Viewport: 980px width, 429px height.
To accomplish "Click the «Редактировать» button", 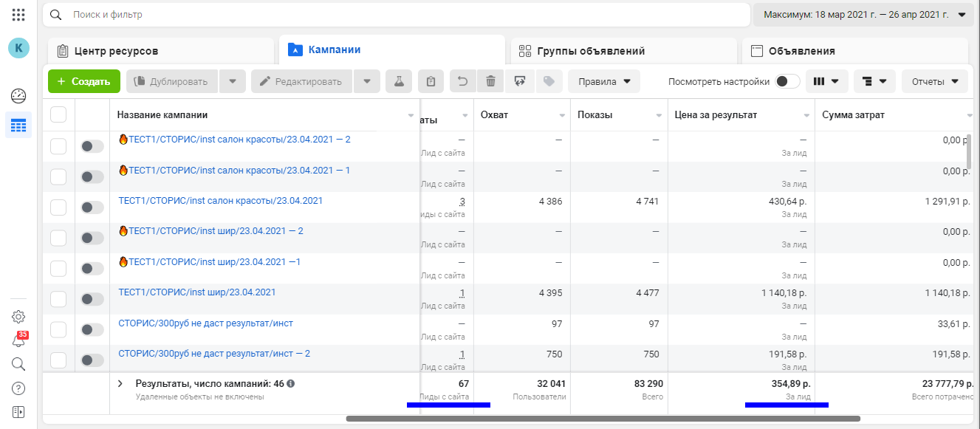I will click(302, 81).
